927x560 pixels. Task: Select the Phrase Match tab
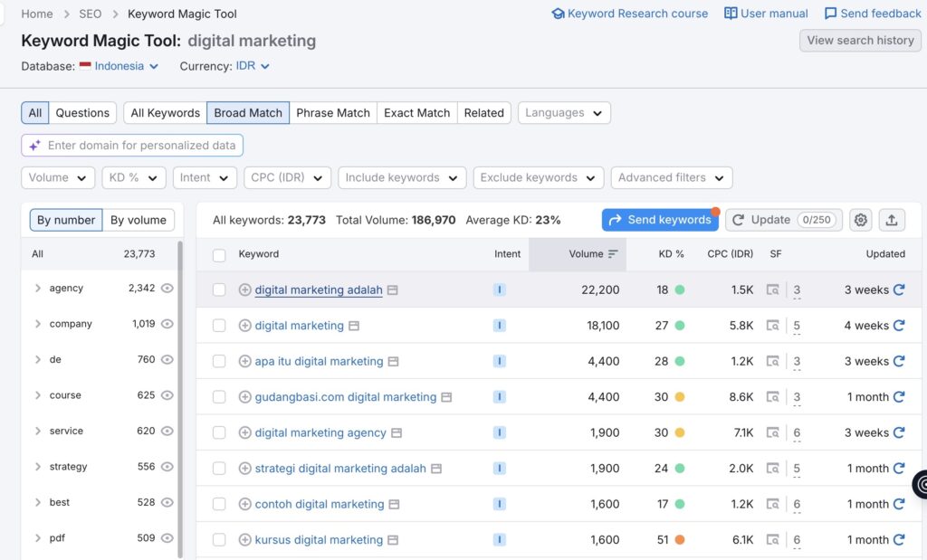(333, 113)
